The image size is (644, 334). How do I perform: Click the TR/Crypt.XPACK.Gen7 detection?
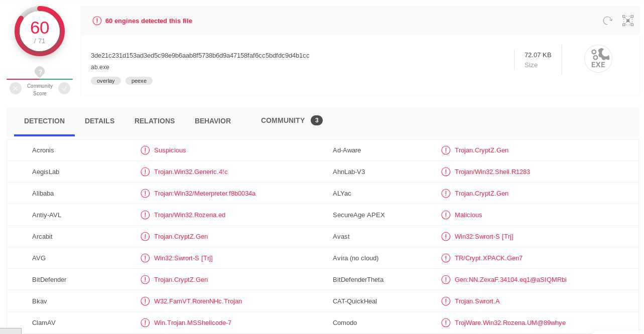[488, 258]
